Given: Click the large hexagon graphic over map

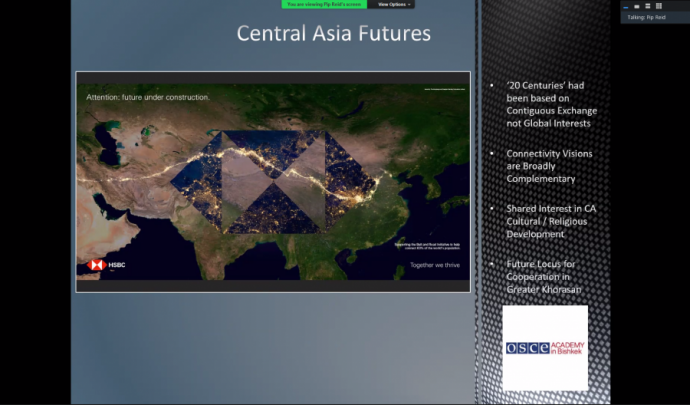Looking at the screenshot, I should point(272,181).
